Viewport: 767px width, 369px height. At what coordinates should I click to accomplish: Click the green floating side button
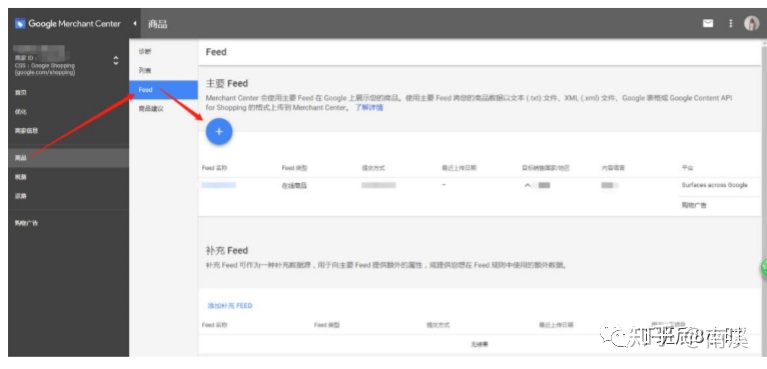763,269
